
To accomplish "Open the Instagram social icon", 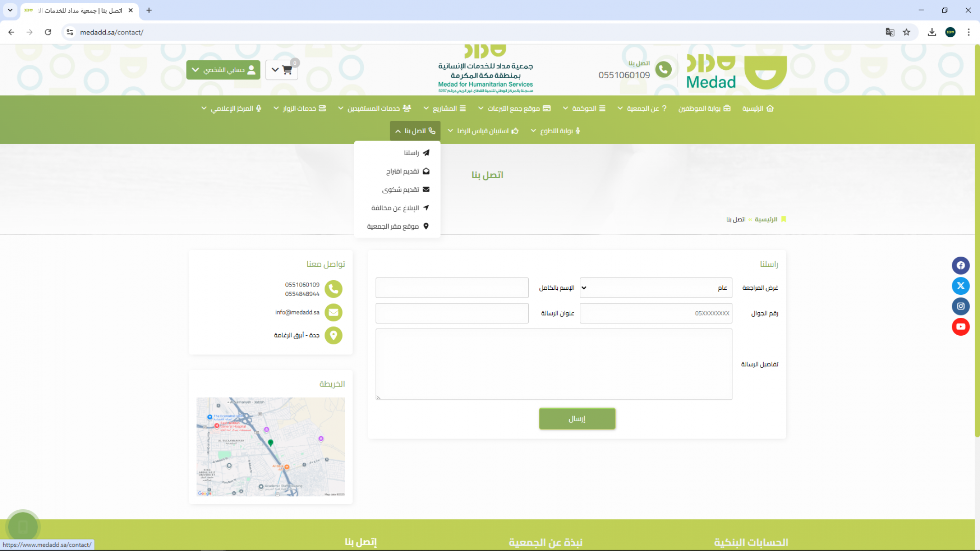I will pyautogui.click(x=960, y=306).
